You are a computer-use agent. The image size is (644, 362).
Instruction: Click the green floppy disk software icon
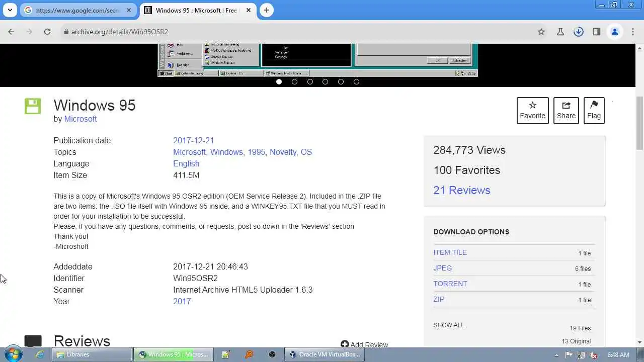pos(33,106)
